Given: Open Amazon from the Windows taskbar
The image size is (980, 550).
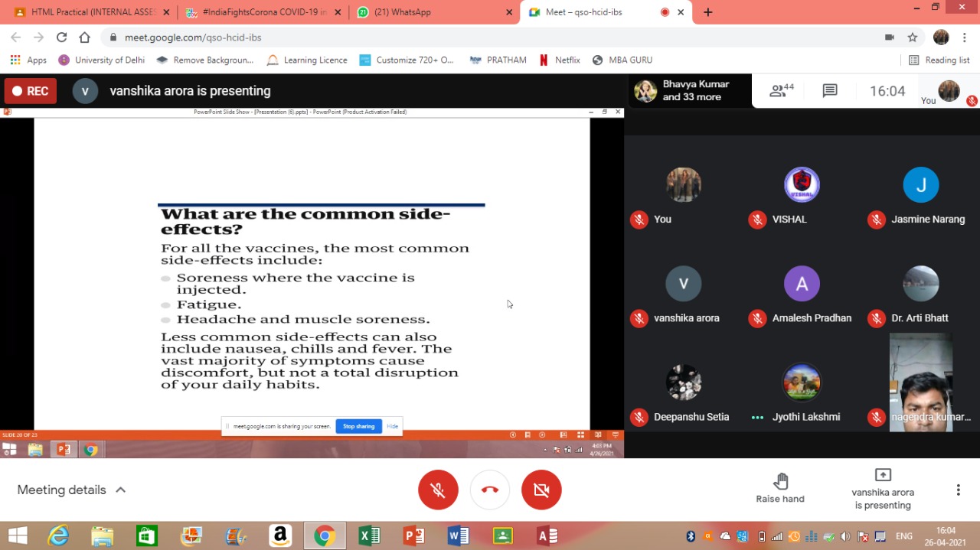Looking at the screenshot, I should (280, 535).
